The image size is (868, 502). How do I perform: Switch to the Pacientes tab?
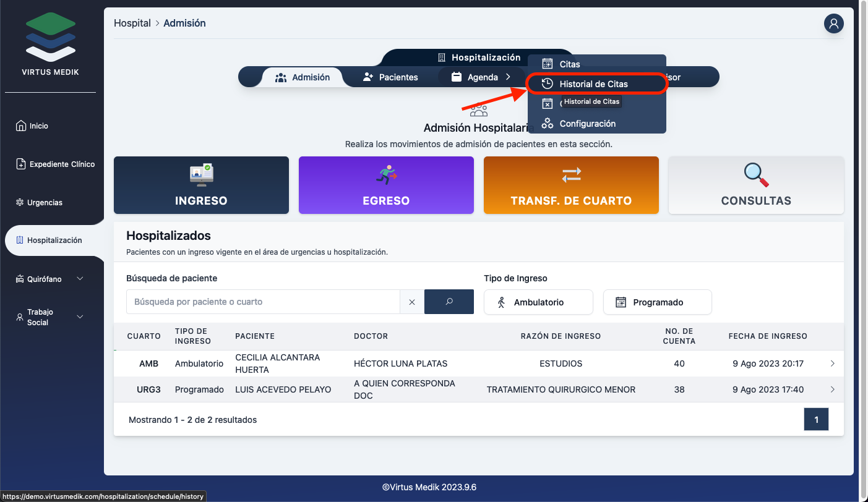(390, 77)
